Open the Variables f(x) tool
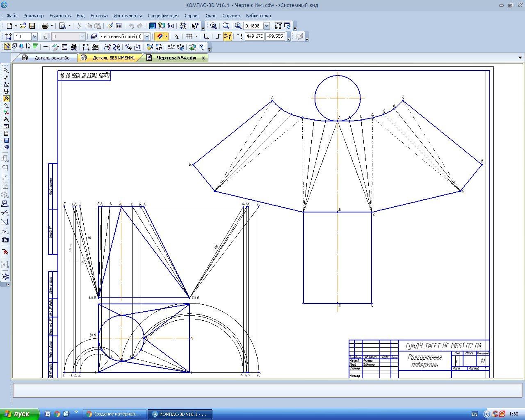 tap(171, 26)
